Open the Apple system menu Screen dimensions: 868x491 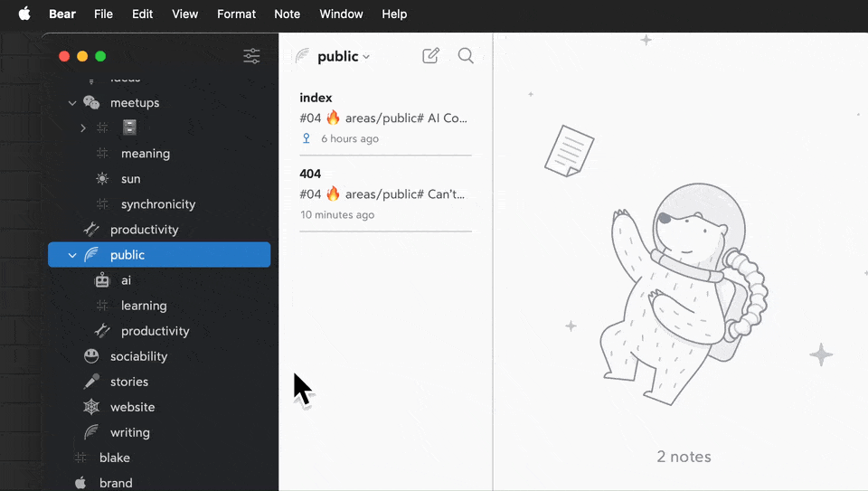[24, 14]
